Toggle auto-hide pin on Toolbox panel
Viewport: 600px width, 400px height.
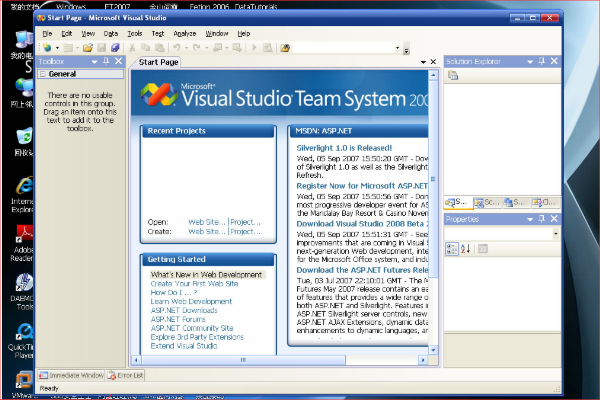[x=106, y=61]
